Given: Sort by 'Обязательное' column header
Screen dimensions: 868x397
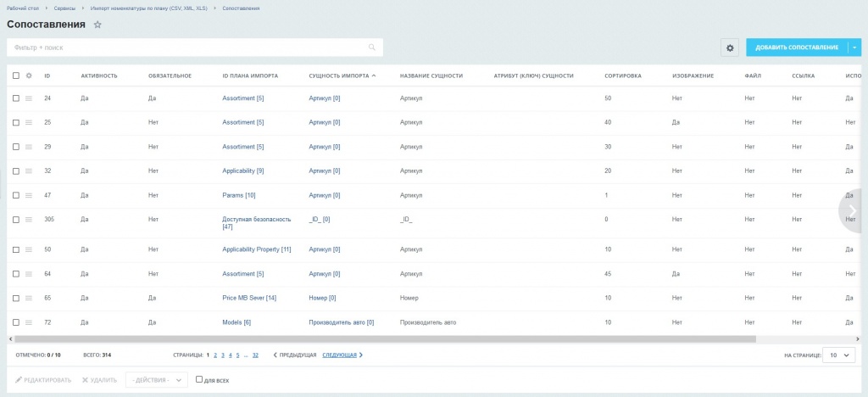Looking at the screenshot, I should (170, 75).
